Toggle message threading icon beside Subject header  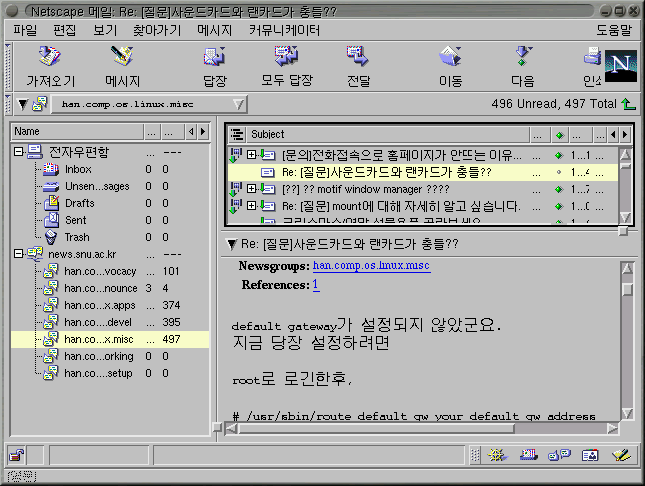[x=237, y=134]
